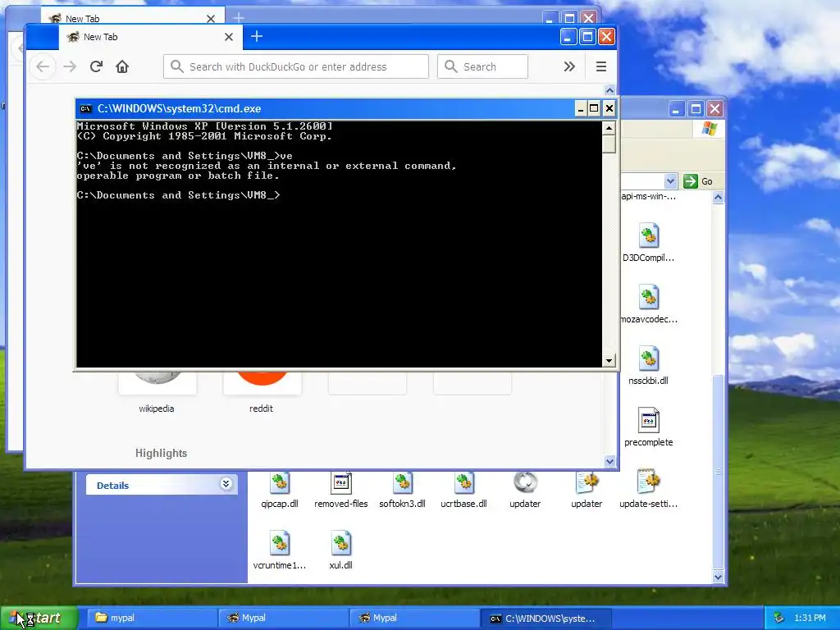Collapse the Details panel in Explorer
840x630 pixels.
226,484
